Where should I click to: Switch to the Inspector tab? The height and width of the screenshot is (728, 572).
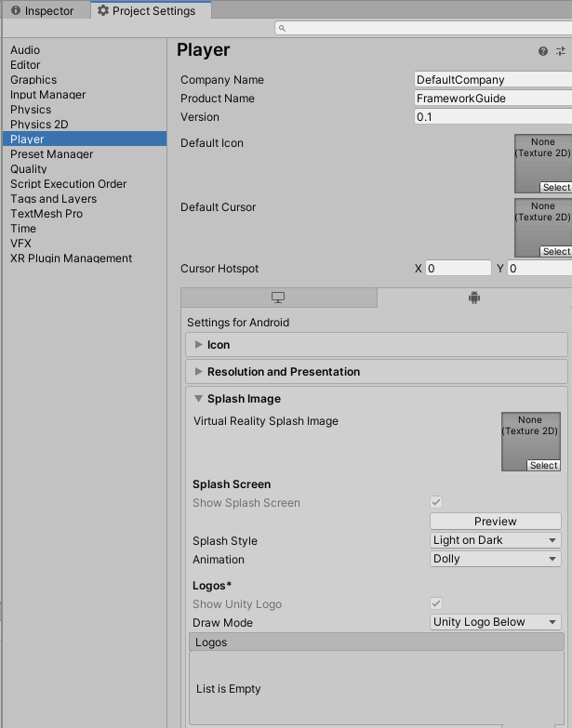[42, 10]
